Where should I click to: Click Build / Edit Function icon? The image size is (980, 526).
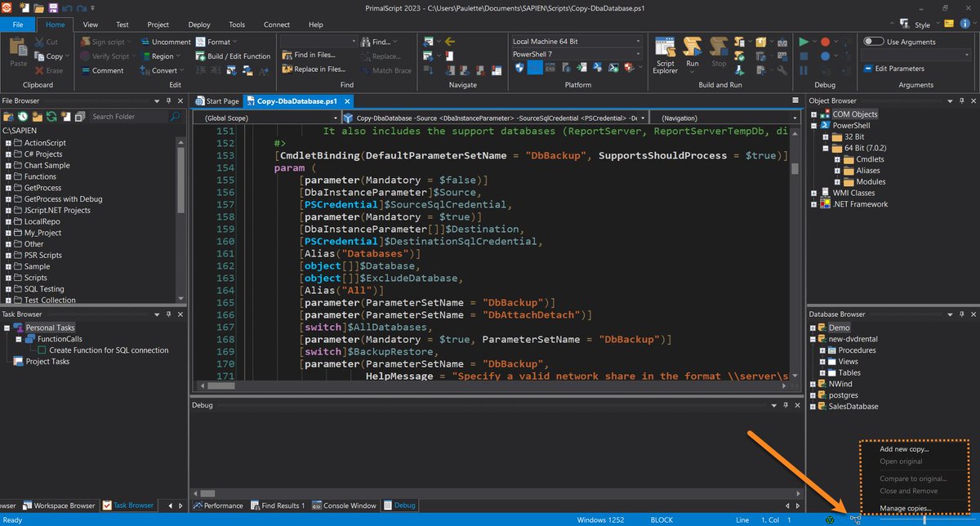tap(202, 56)
